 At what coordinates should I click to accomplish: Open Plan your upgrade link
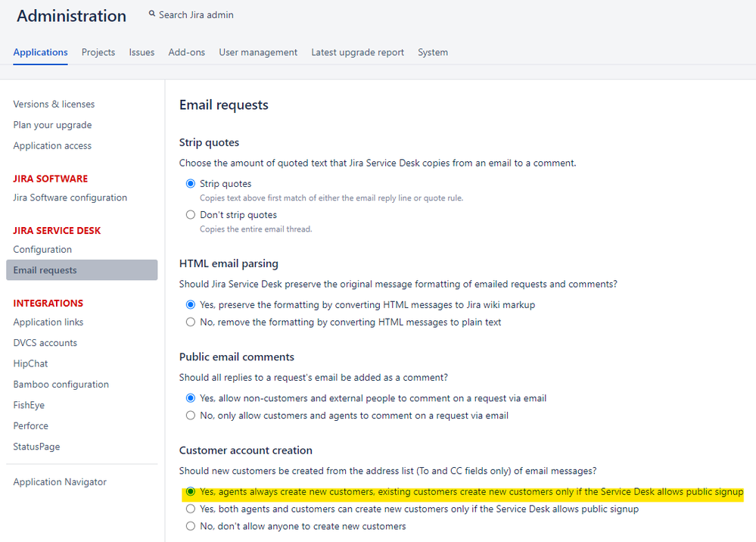pyautogui.click(x=52, y=125)
